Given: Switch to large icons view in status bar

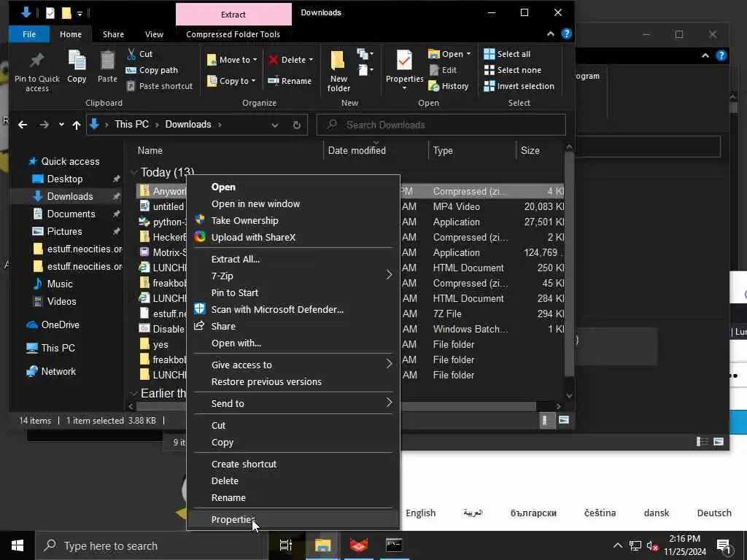Looking at the screenshot, I should click(x=564, y=420).
